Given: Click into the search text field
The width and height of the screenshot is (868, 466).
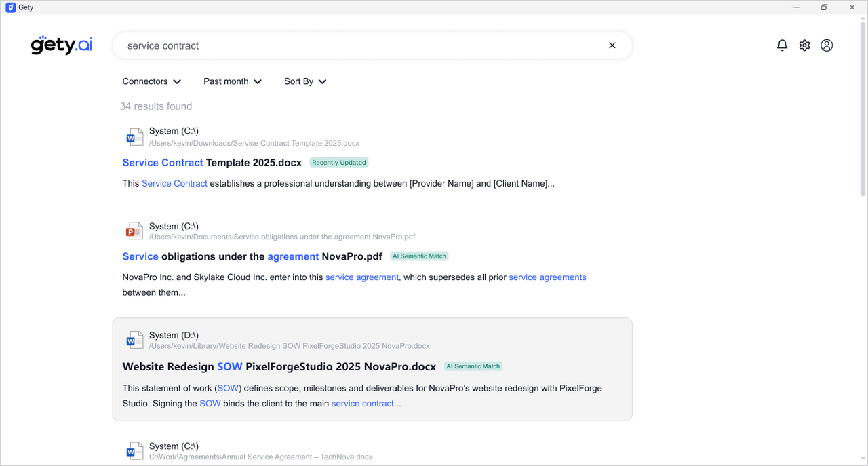Looking at the screenshot, I should pos(359,45).
